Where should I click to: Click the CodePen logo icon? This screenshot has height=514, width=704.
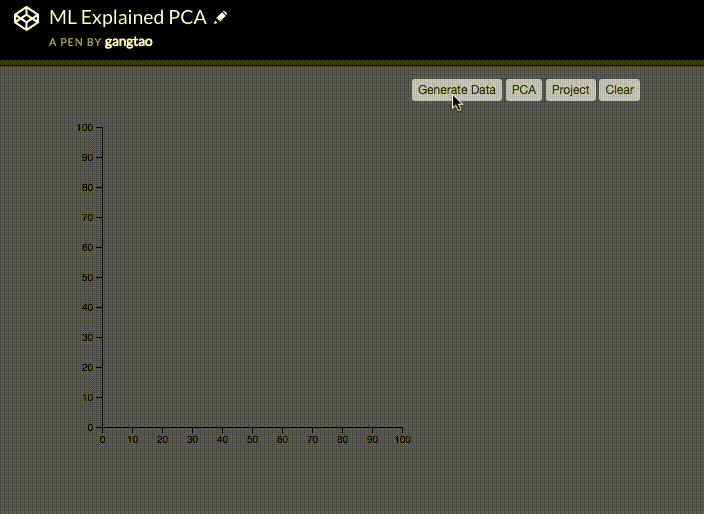point(26,18)
